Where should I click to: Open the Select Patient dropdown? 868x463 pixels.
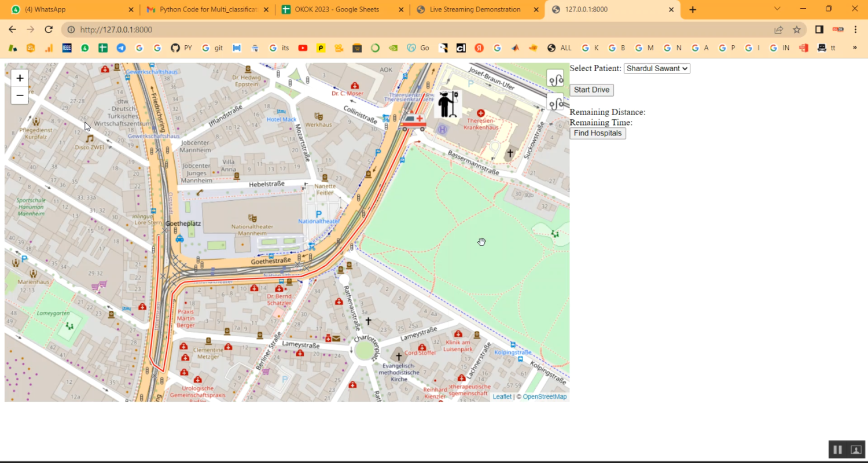[657, 68]
